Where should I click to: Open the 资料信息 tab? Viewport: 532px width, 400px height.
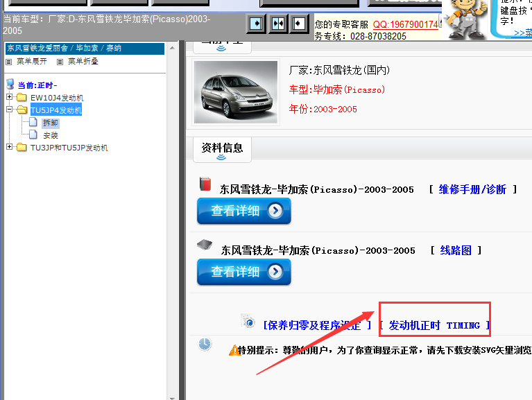222,150
